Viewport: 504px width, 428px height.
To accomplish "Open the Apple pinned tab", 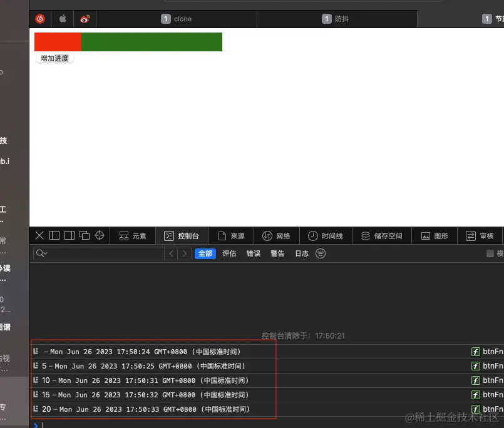I will [63, 19].
